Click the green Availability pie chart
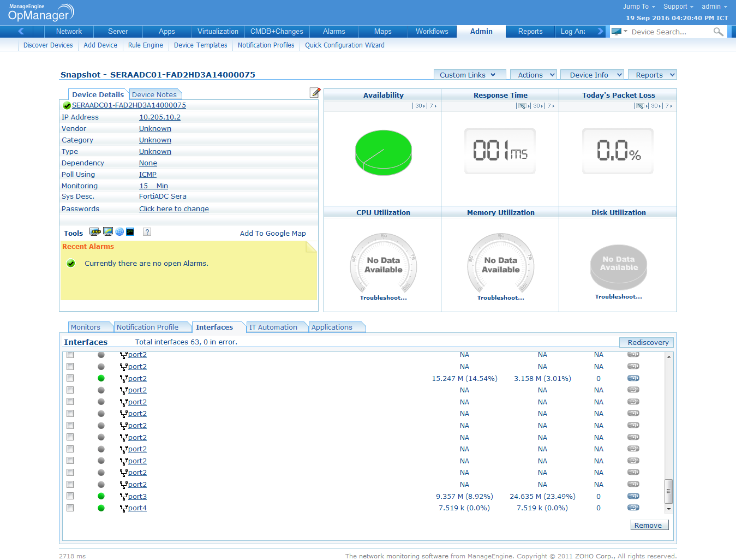 pyautogui.click(x=383, y=152)
